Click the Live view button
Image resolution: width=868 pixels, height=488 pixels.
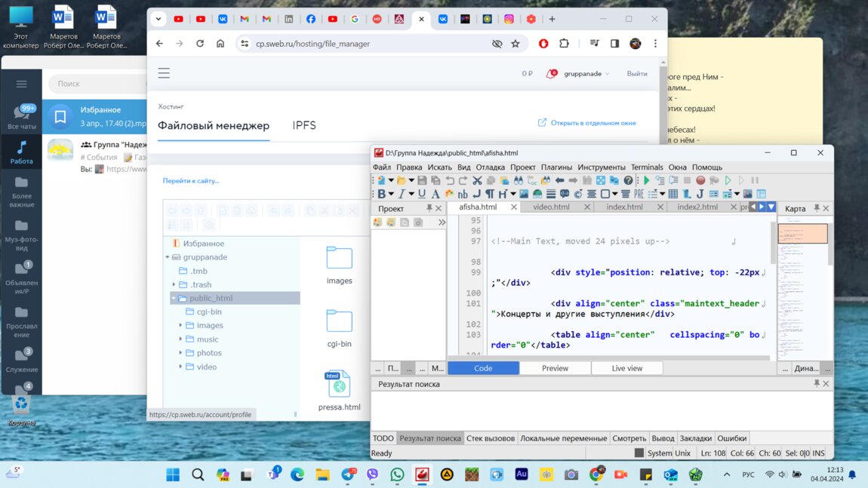pyautogui.click(x=626, y=368)
